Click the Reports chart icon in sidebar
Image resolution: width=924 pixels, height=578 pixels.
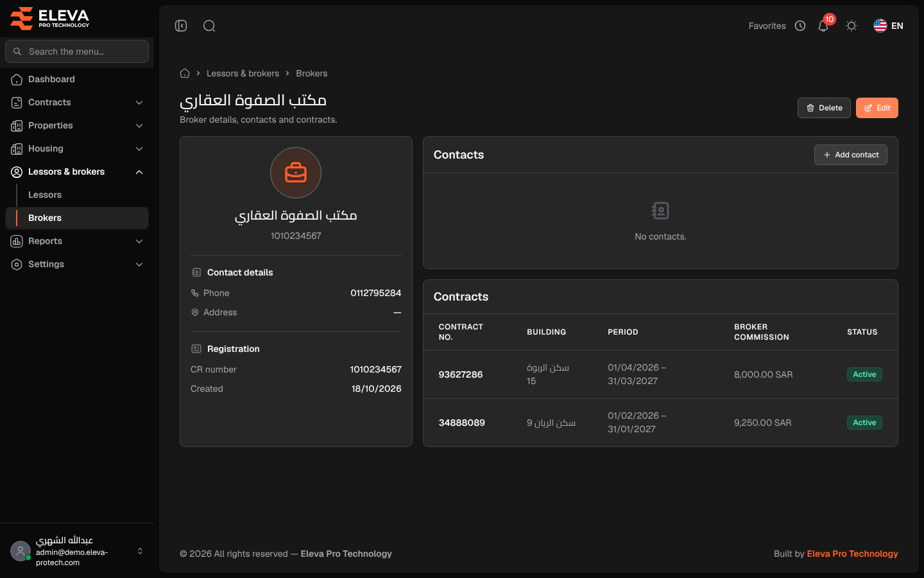[x=17, y=241]
